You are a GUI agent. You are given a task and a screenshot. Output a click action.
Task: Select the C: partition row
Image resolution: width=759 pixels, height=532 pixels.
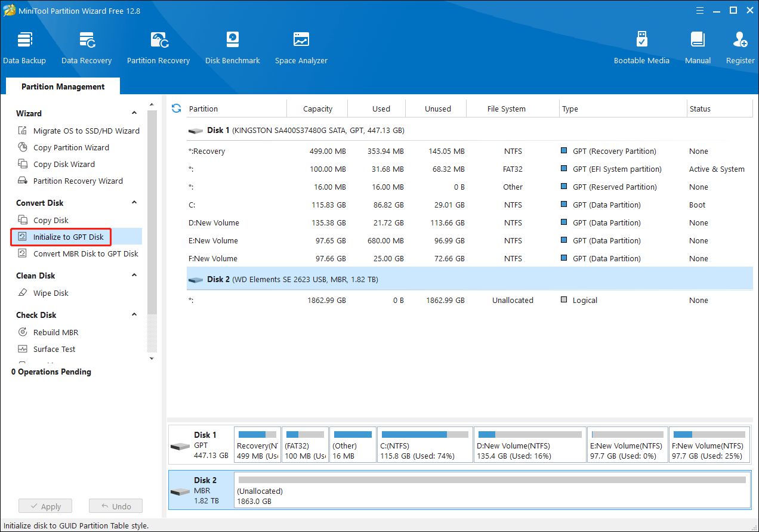[470, 205]
